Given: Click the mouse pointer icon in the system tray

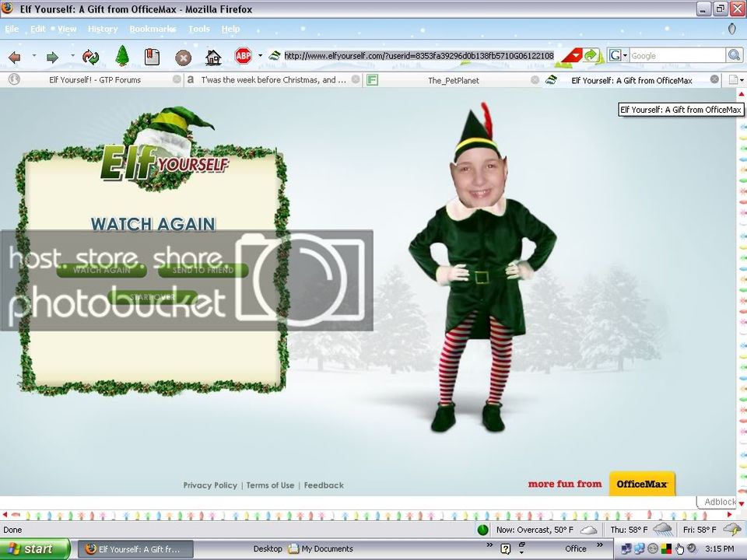Looking at the screenshot, I should point(679,549).
